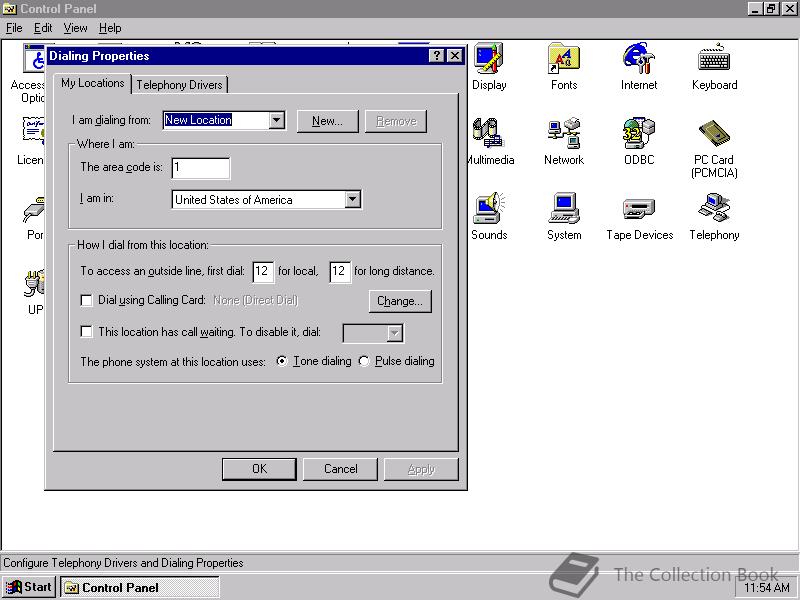Click the area code input field
Image resolution: width=800 pixels, height=600 pixels.
click(x=201, y=168)
